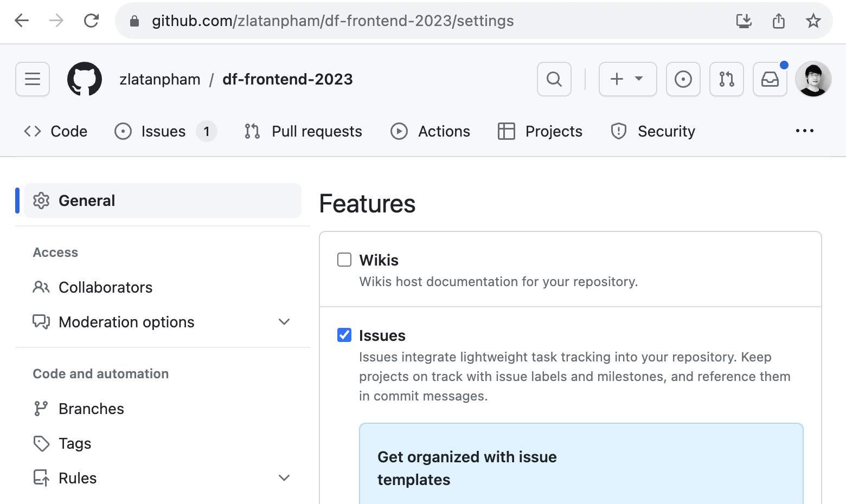Uncheck the Issues feature checkbox
The image size is (846, 504).
344,335
